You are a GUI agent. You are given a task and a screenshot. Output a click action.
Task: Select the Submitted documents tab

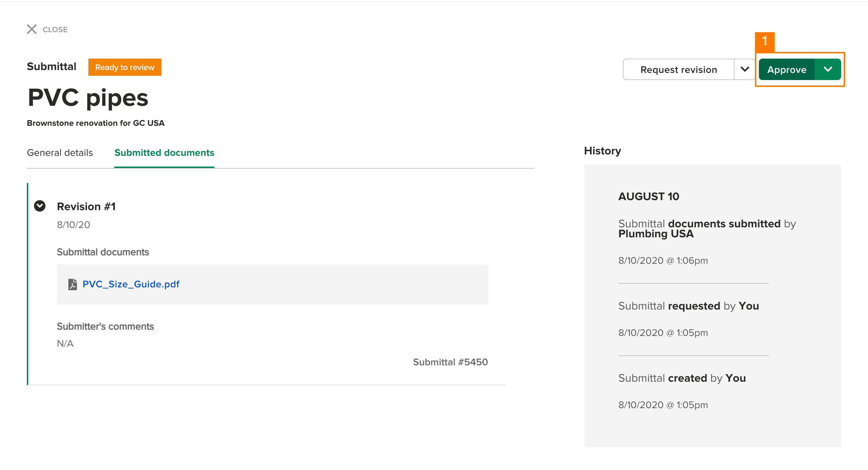[164, 153]
